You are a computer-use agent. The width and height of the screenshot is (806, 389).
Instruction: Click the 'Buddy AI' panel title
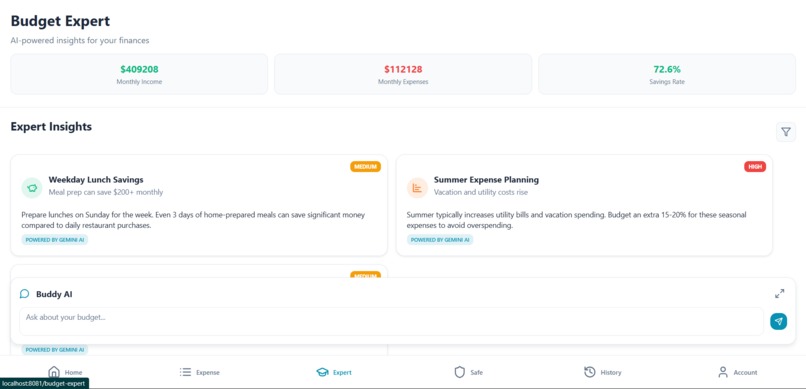click(x=54, y=294)
